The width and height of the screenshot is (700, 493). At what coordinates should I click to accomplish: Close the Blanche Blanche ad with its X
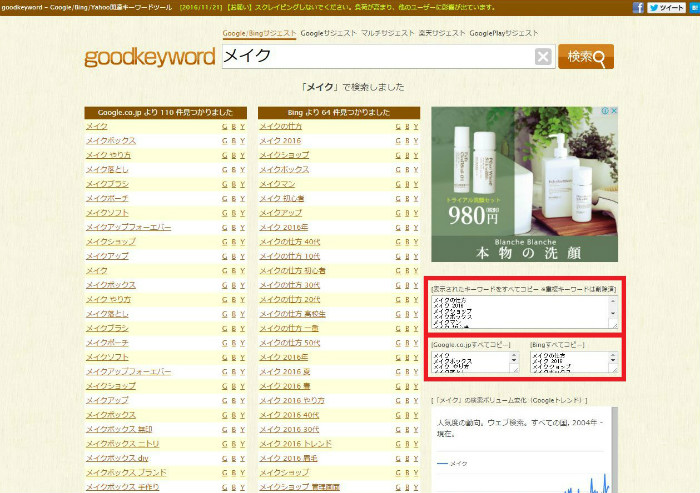pos(614,111)
